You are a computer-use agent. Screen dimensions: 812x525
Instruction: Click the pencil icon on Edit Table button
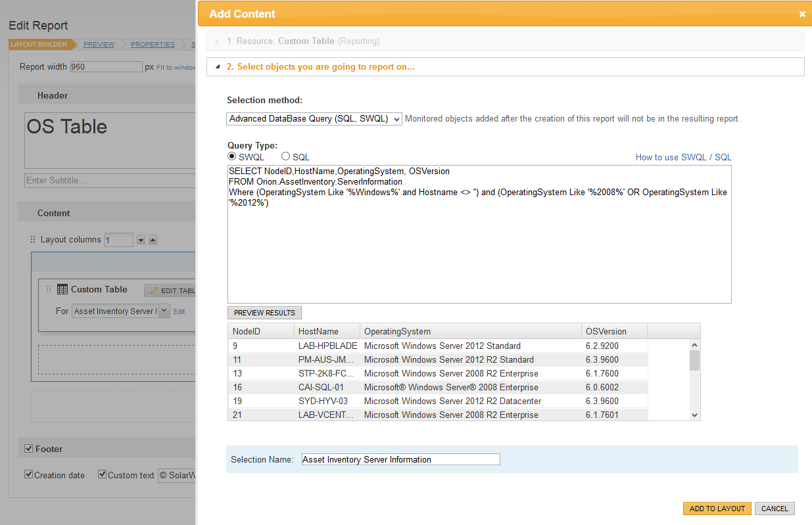[155, 290]
